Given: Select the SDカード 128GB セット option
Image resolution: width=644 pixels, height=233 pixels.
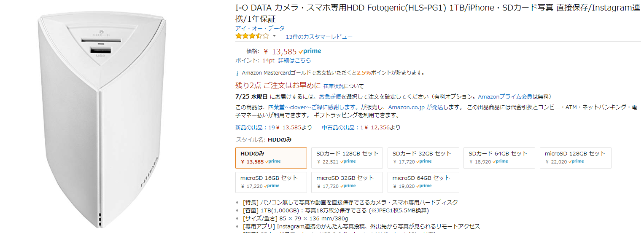Looking at the screenshot, I should pyautogui.click(x=347, y=158).
